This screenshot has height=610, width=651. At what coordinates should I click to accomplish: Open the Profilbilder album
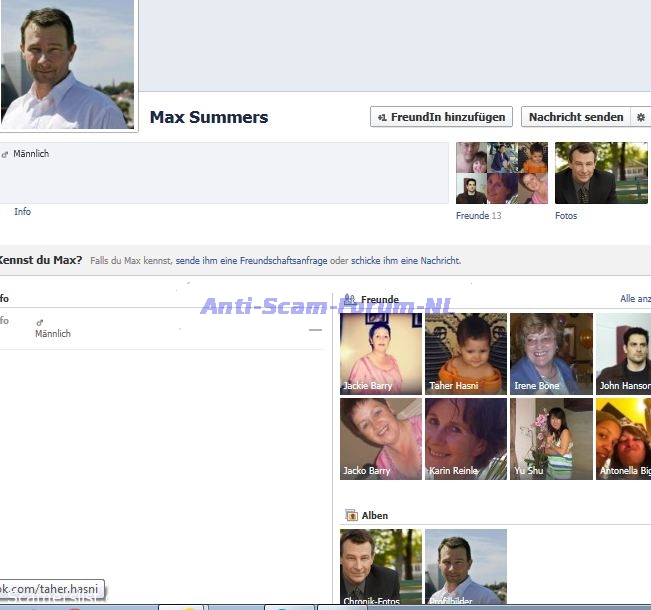pyautogui.click(x=466, y=567)
